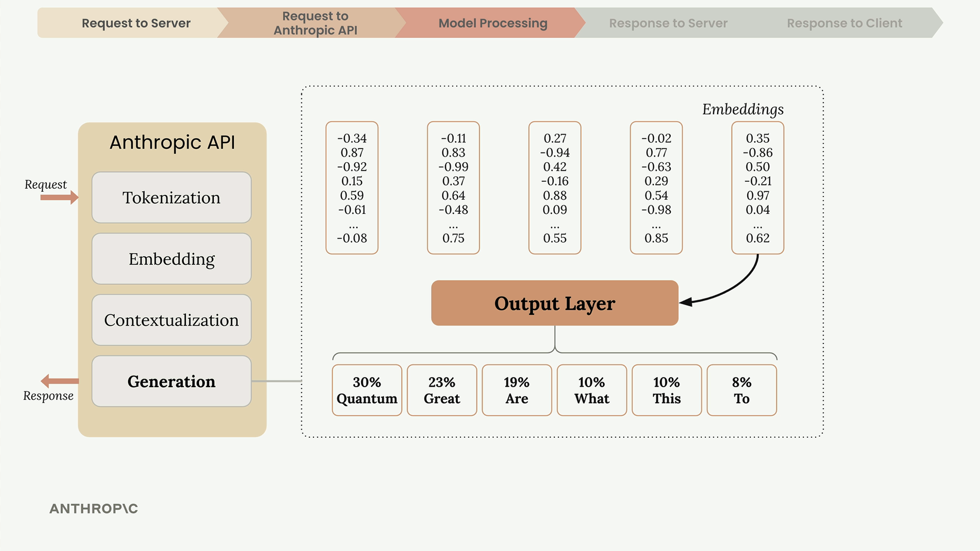
Task: Pick the 19% Are token box
Action: pos(517,390)
